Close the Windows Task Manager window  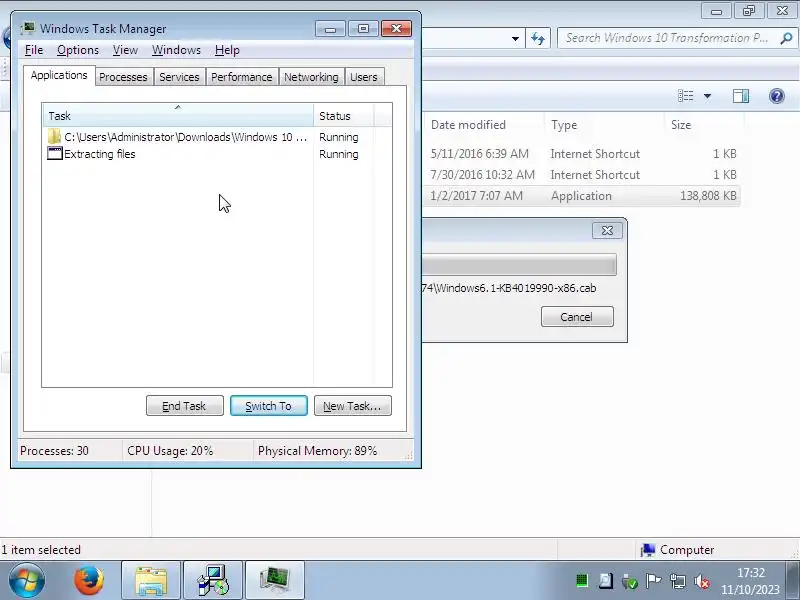click(x=396, y=29)
